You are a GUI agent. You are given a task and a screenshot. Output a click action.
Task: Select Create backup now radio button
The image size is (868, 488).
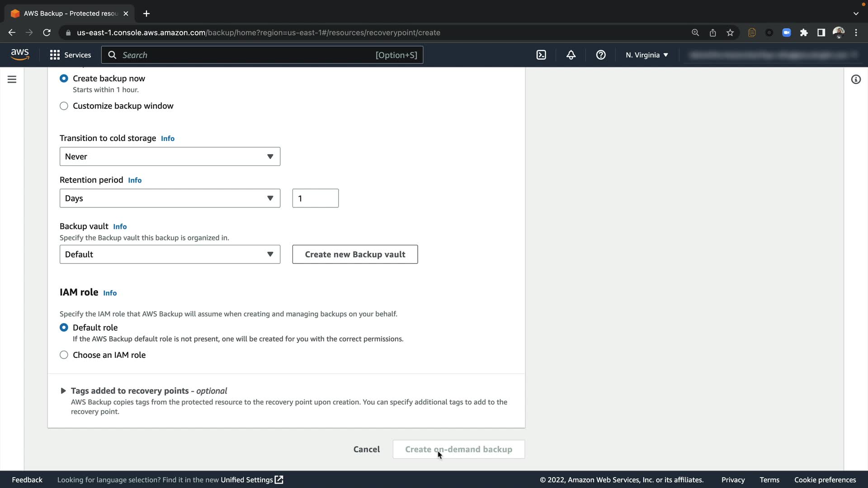point(64,79)
